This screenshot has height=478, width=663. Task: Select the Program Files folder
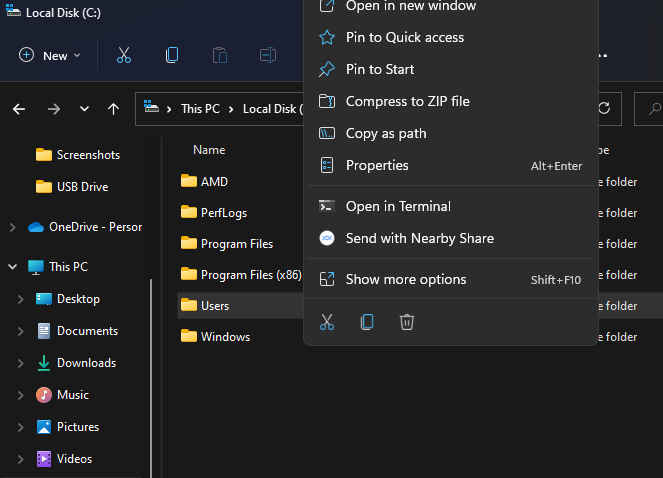coord(227,244)
